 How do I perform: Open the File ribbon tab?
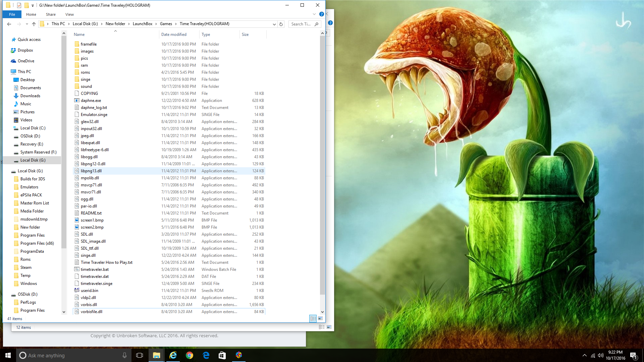pos(12,14)
